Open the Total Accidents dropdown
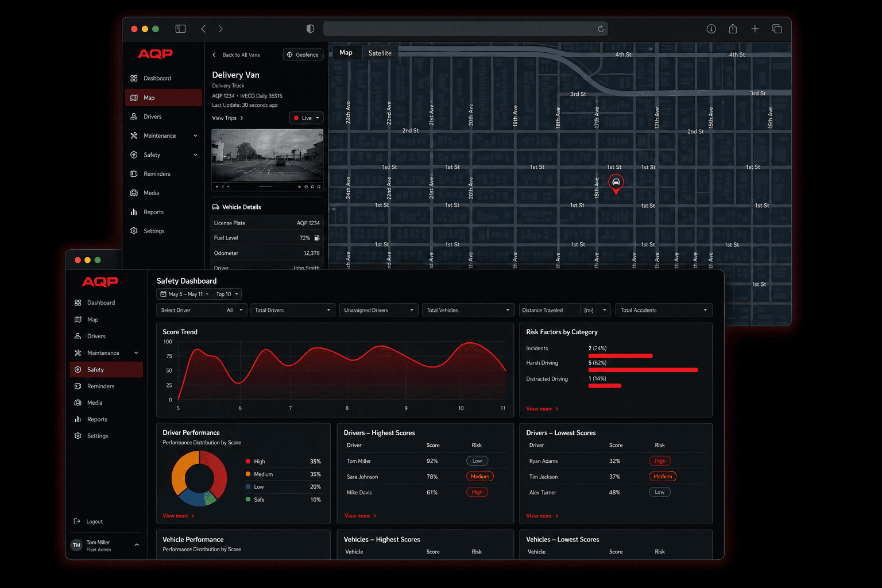Viewport: 882px width, 588px height. pos(664,310)
